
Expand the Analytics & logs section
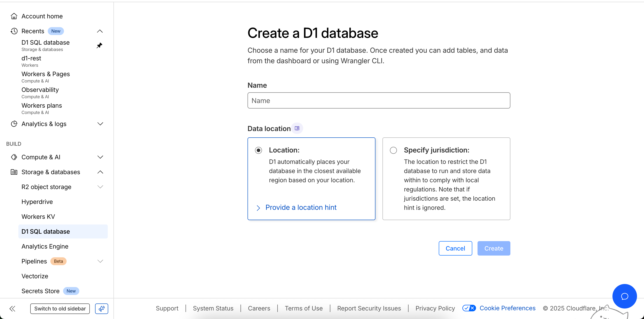click(x=100, y=124)
